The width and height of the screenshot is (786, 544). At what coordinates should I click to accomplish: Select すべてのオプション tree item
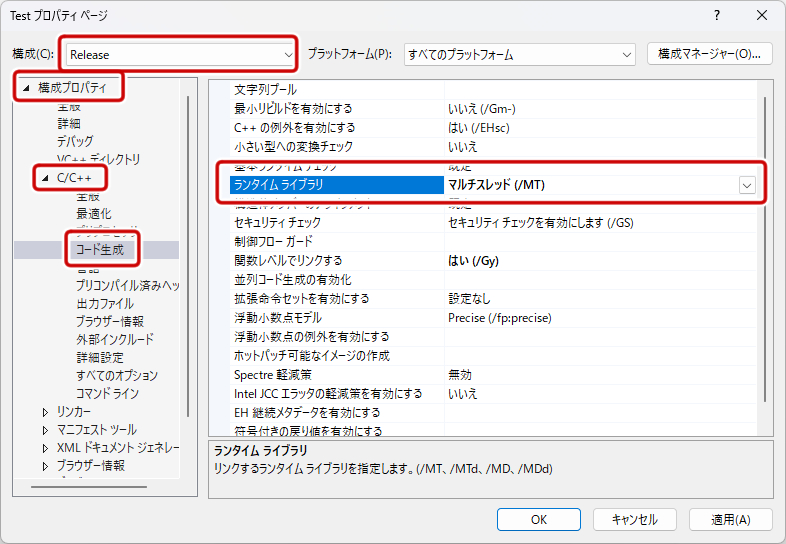pos(117,376)
